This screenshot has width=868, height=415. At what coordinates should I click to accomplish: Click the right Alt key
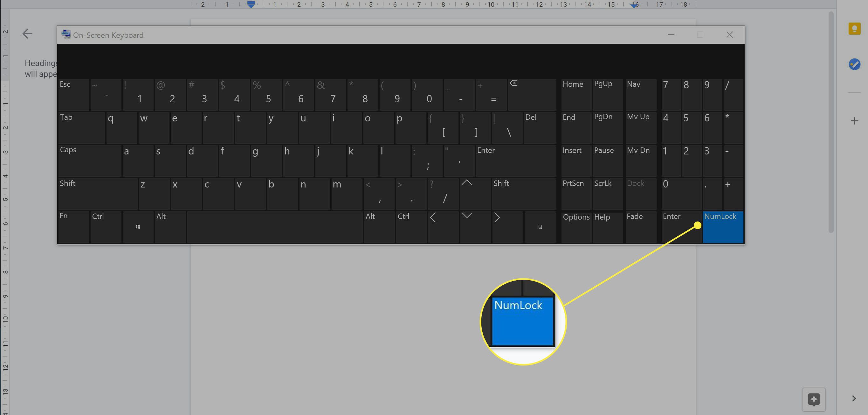379,227
